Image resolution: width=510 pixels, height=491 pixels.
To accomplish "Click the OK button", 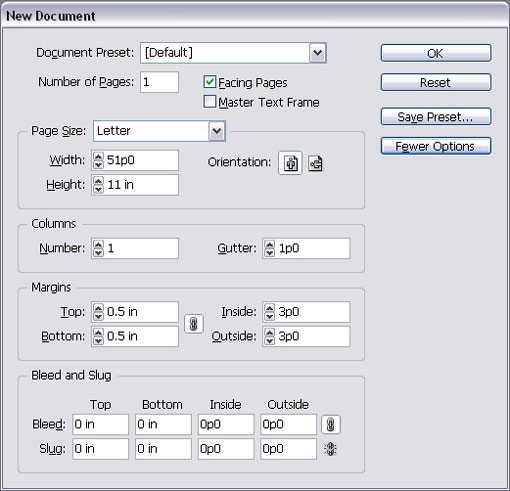I will pos(436,53).
